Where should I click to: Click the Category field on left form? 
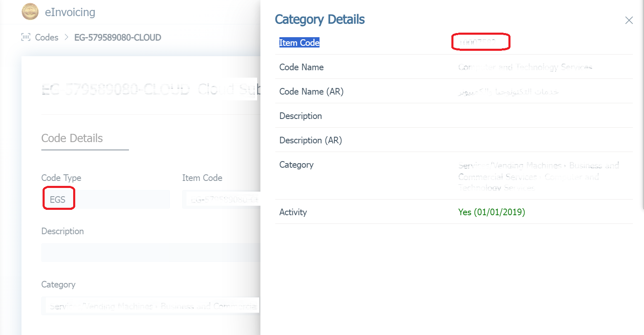tap(151, 306)
